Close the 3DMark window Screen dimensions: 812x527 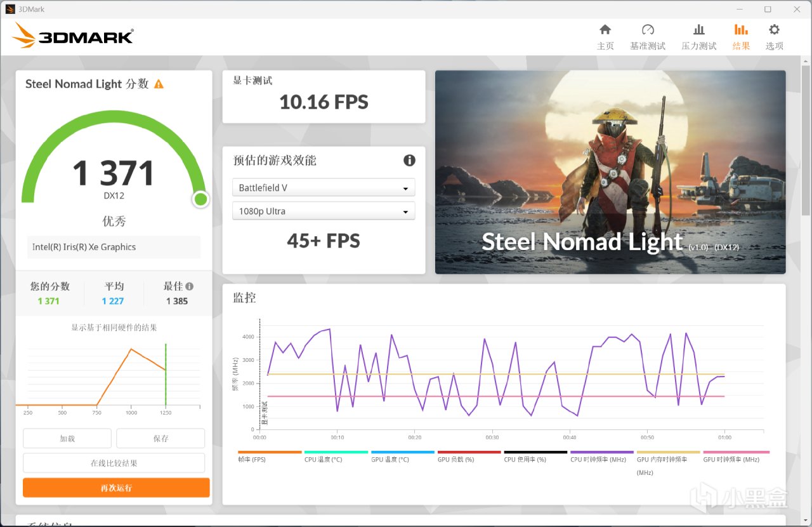click(796, 10)
